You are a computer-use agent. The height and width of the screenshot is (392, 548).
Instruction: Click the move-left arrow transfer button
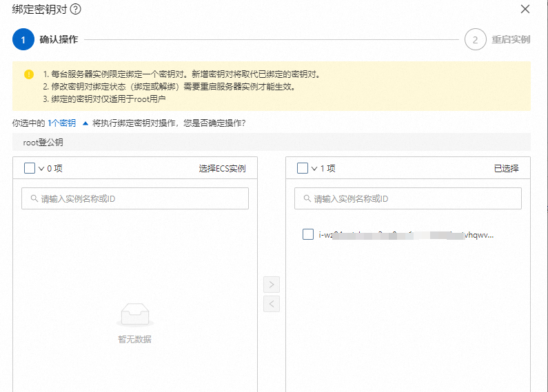[x=272, y=304]
